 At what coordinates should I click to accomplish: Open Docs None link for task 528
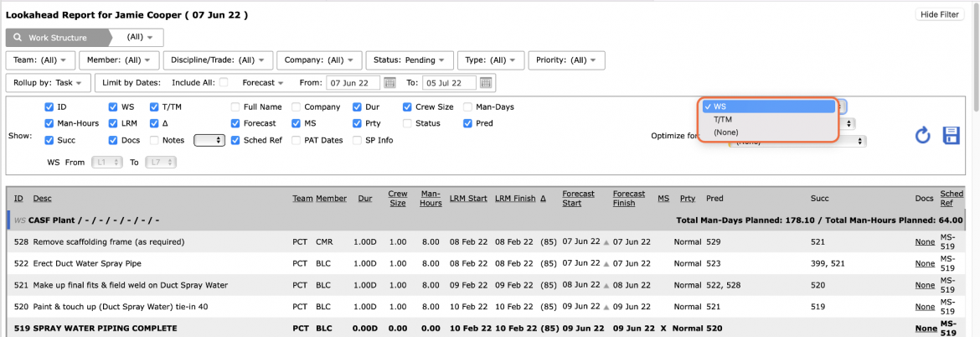[925, 242]
